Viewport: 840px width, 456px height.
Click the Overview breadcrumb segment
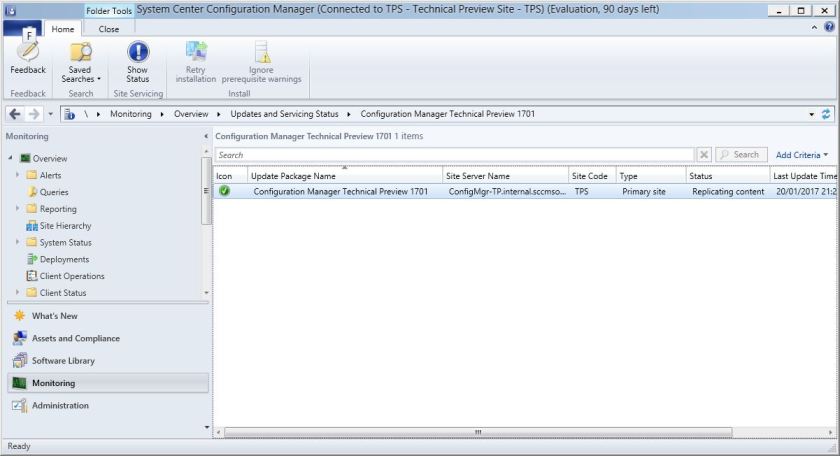pos(191,114)
